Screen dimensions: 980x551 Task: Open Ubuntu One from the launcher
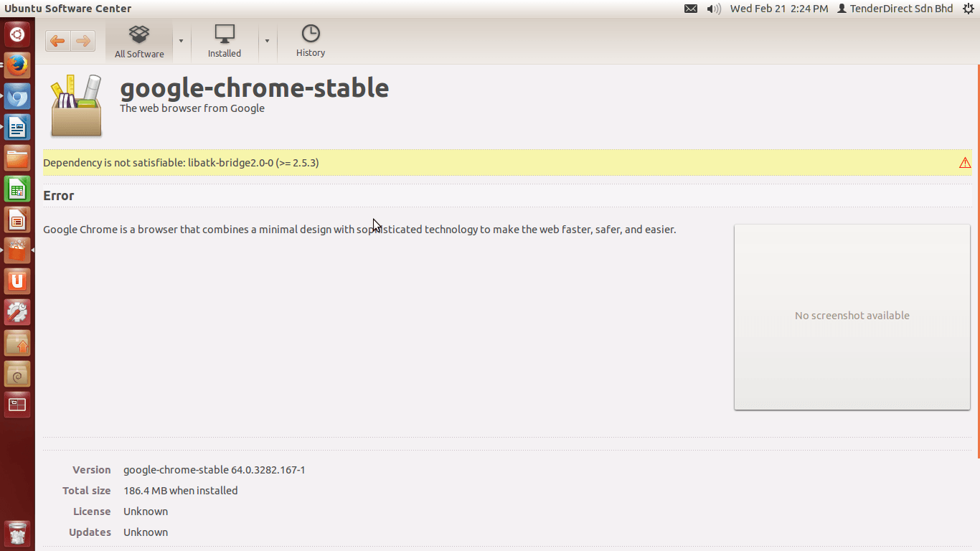pyautogui.click(x=17, y=281)
